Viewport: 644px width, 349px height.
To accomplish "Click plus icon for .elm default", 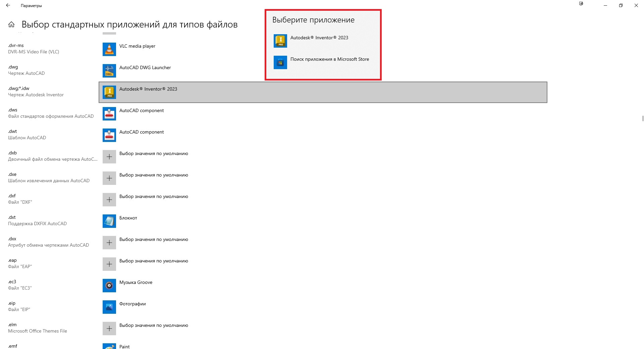I will pyautogui.click(x=109, y=329).
